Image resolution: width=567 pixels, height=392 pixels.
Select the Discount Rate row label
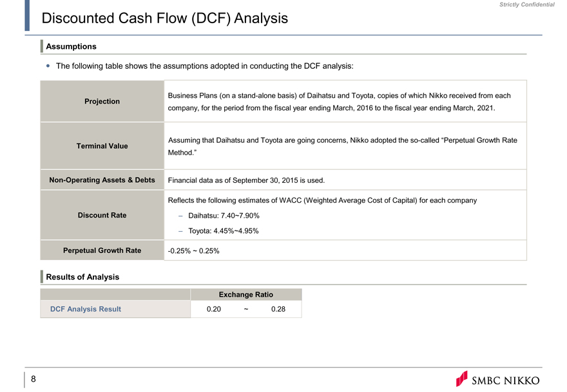pyautogui.click(x=102, y=215)
